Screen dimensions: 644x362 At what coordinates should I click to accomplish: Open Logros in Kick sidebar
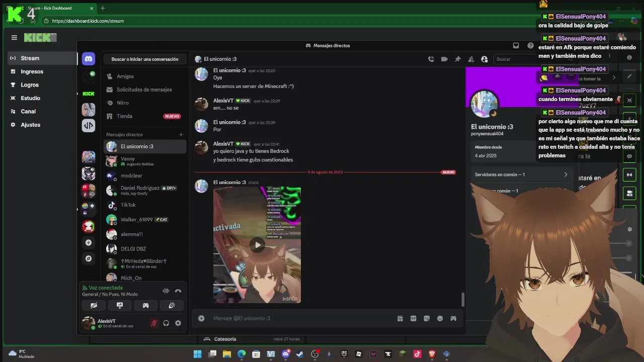42,85
